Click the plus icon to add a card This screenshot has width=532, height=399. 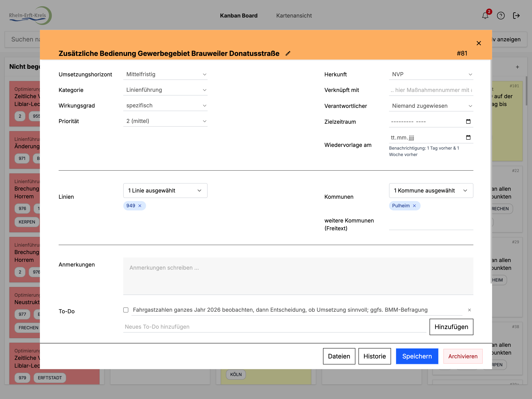click(517, 67)
